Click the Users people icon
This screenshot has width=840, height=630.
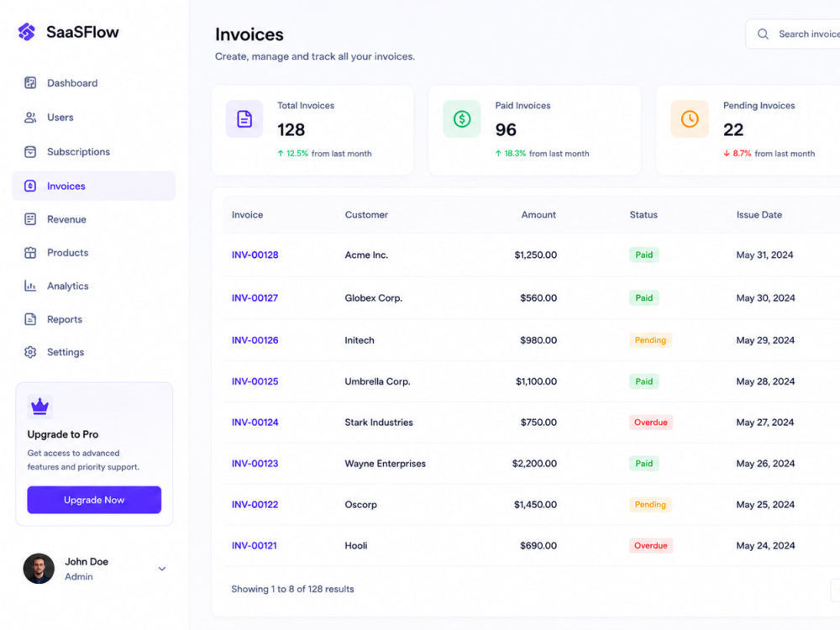click(x=30, y=118)
